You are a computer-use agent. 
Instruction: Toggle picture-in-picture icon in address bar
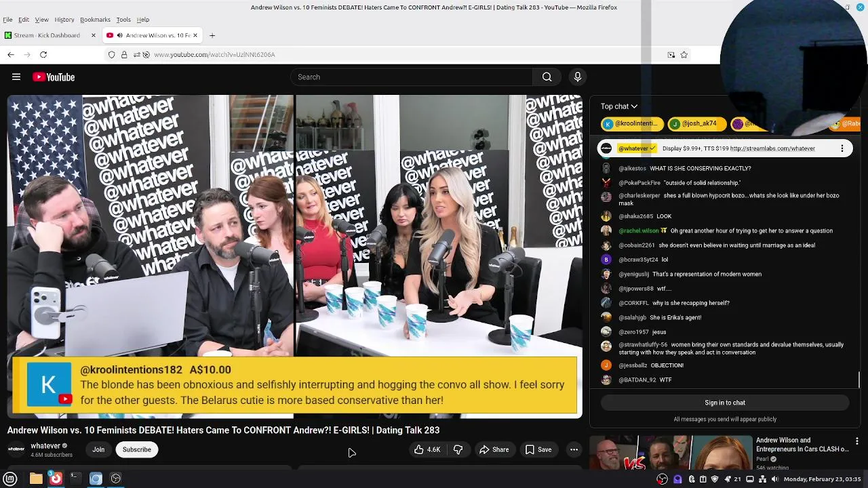[671, 54]
